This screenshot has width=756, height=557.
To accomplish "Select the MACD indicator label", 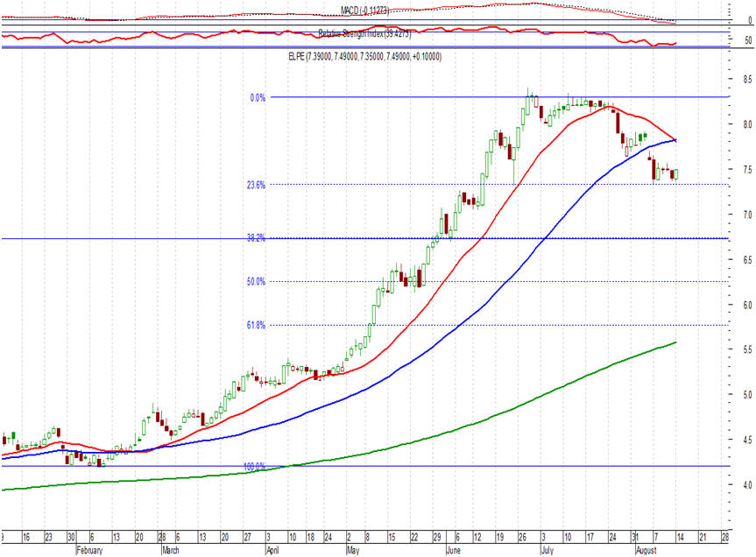I will point(364,11).
